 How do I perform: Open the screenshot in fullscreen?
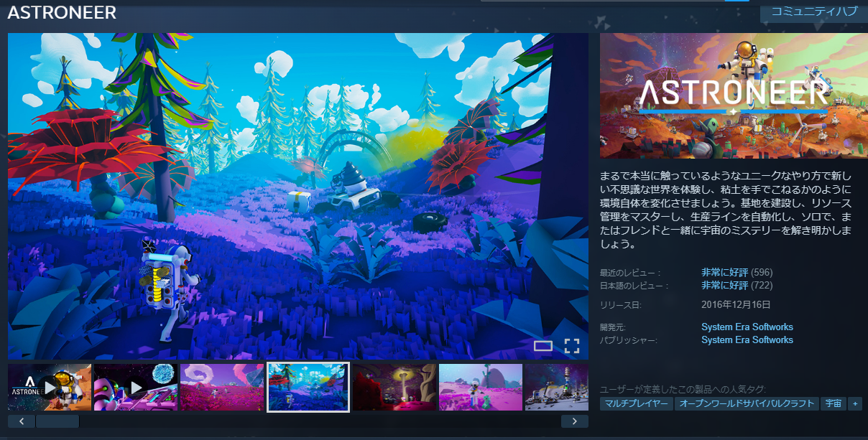coord(572,346)
